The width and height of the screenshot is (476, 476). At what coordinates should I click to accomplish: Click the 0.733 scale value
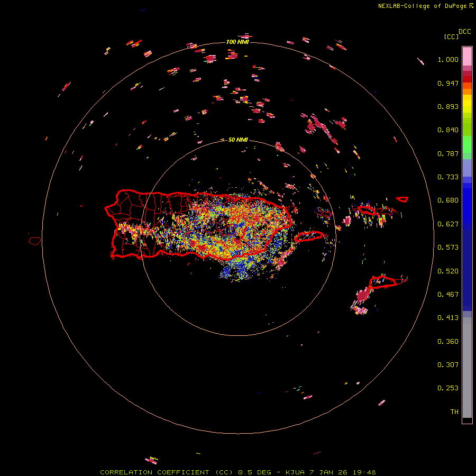448,177
